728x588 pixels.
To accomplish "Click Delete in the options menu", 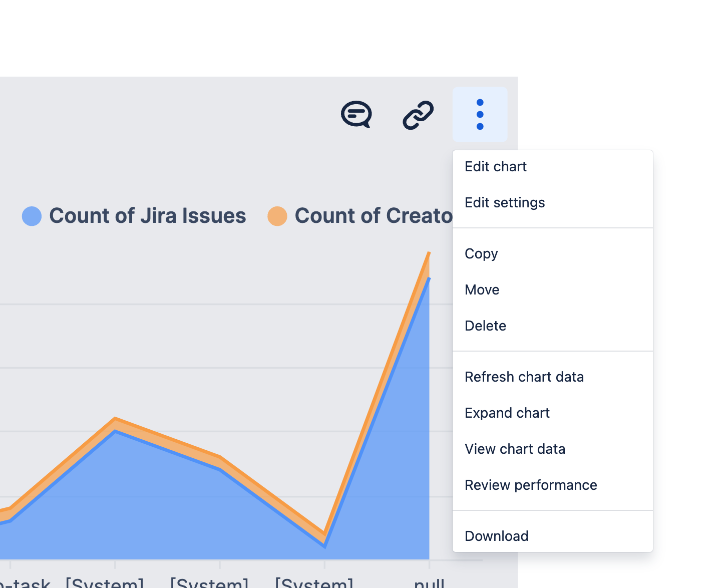I will 485,326.
